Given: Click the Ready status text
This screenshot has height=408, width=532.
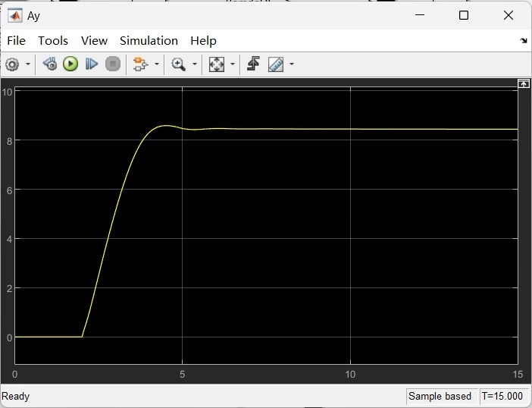Looking at the screenshot, I should pyautogui.click(x=16, y=396).
